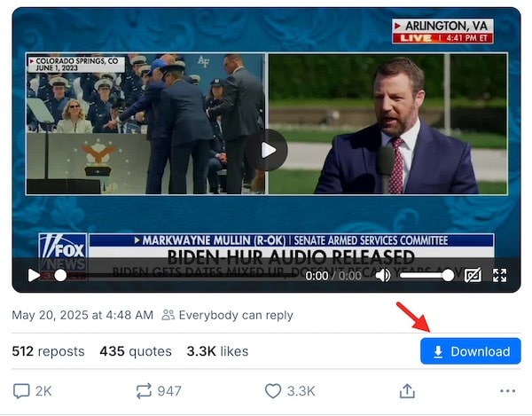Screen dimensions: 532x416
Task: Mute the video with the speaker icon
Action: coord(383,276)
